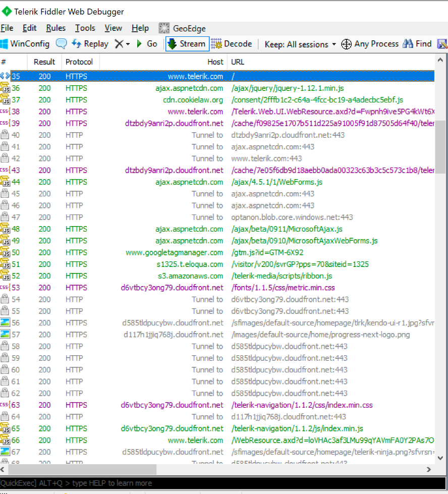The height and width of the screenshot is (494, 448).
Task: Click the vertical scrollbar down arrow
Action: (440, 458)
